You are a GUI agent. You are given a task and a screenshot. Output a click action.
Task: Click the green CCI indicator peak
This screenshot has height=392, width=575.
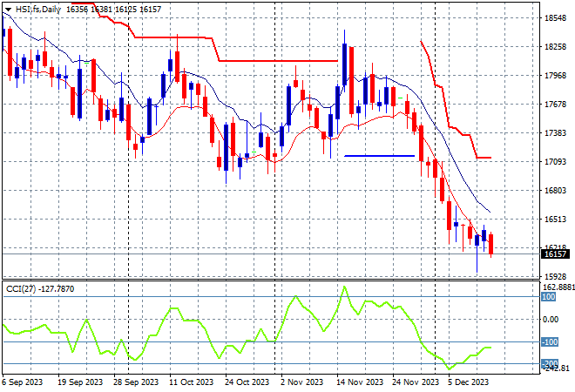pyautogui.click(x=344, y=287)
